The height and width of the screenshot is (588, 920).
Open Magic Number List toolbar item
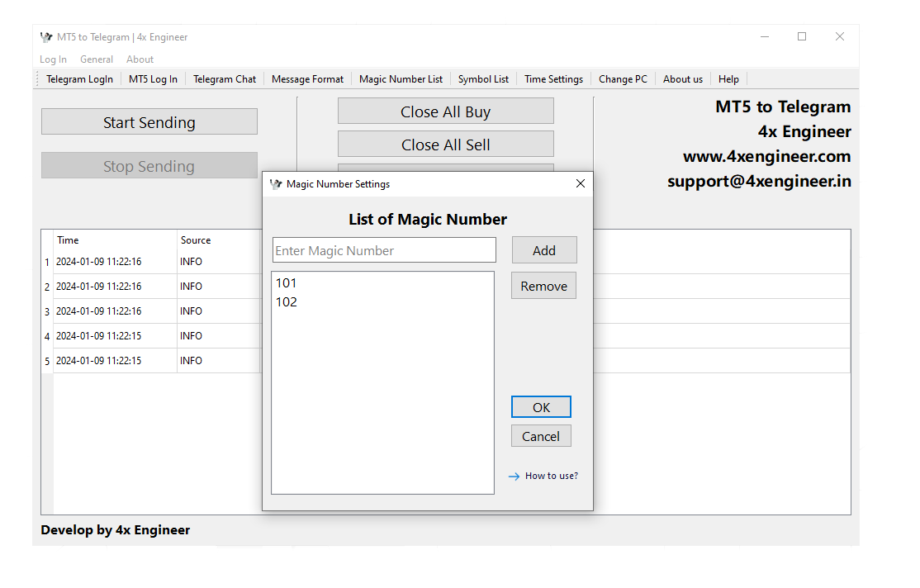click(x=401, y=79)
